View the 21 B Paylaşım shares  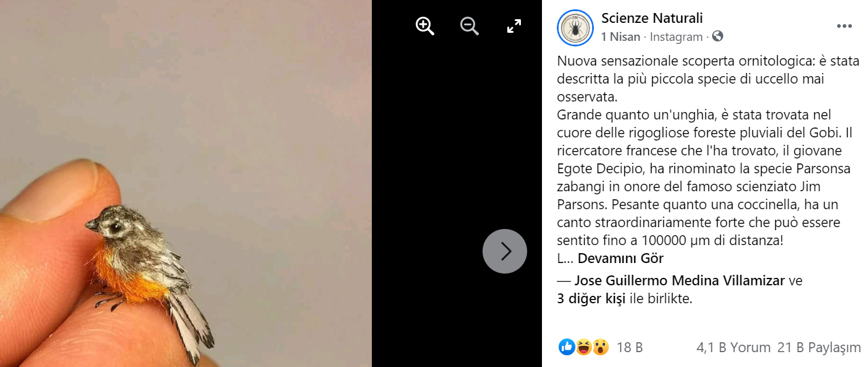[x=819, y=348]
